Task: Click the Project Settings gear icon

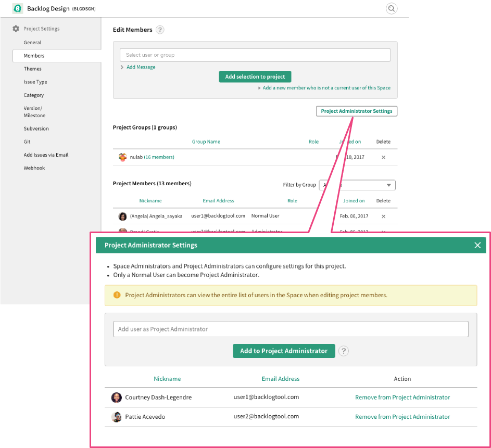Action: 16,29
